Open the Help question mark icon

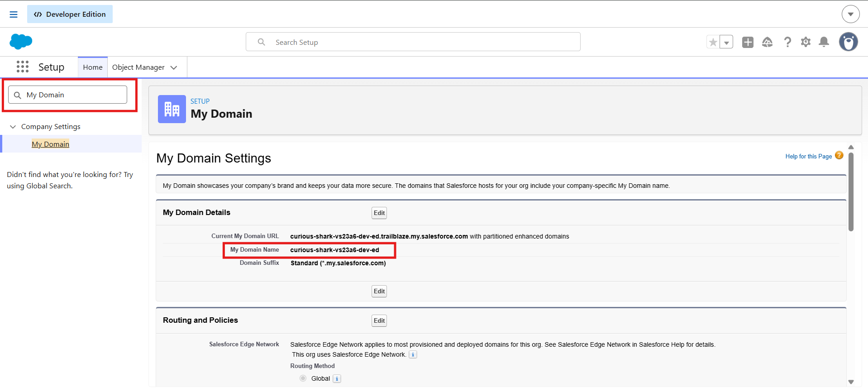click(x=787, y=42)
